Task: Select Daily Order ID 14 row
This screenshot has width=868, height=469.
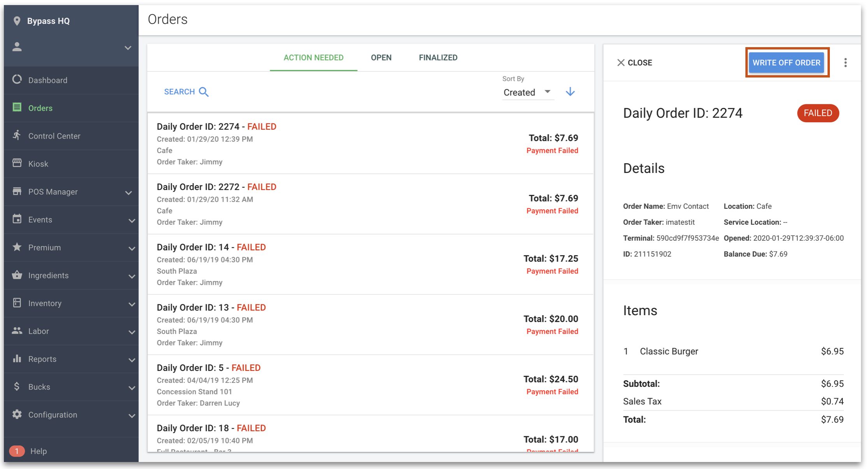Action: pyautogui.click(x=371, y=264)
